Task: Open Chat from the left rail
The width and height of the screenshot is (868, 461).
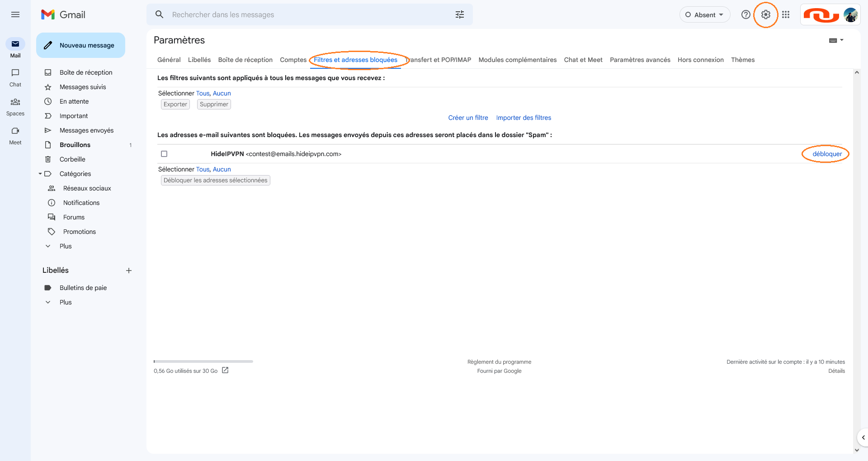Action: [x=15, y=73]
